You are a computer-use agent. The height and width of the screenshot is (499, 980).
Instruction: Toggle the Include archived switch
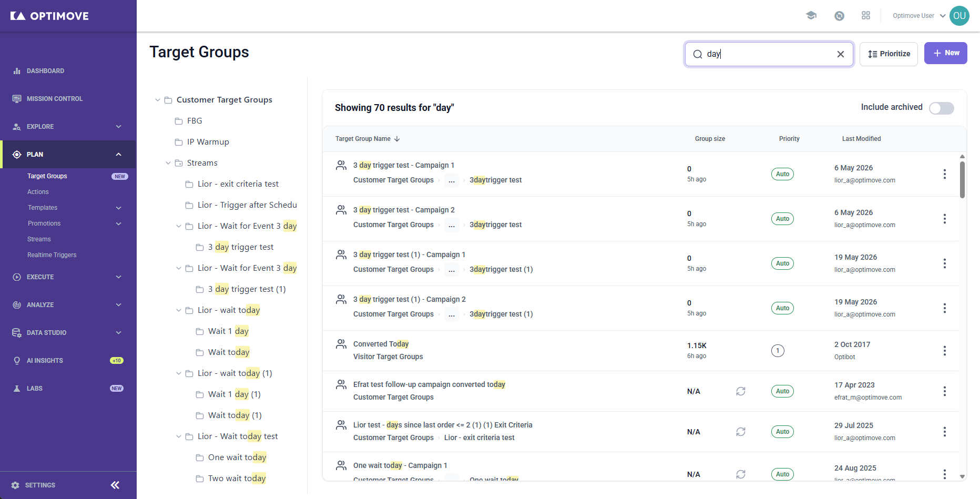point(941,108)
